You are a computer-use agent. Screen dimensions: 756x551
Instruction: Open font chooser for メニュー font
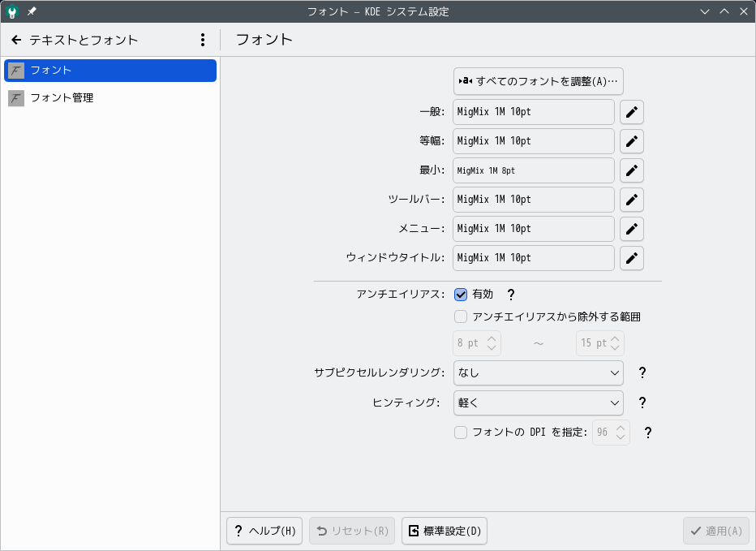click(632, 229)
